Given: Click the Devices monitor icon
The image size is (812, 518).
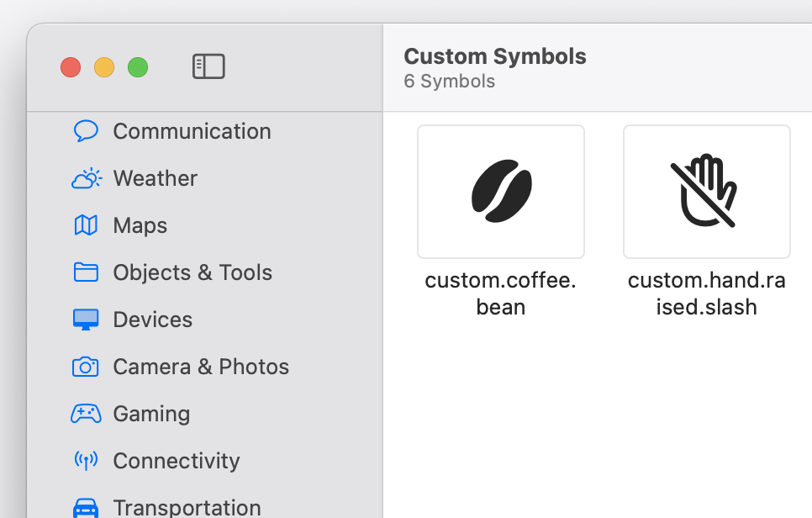Looking at the screenshot, I should [86, 320].
